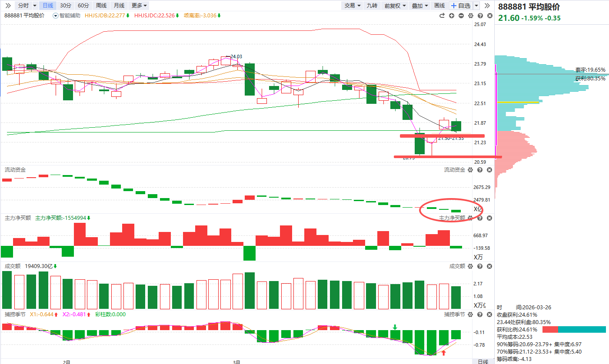Click the HHJSJDB:22.277 indicator value

107,16
